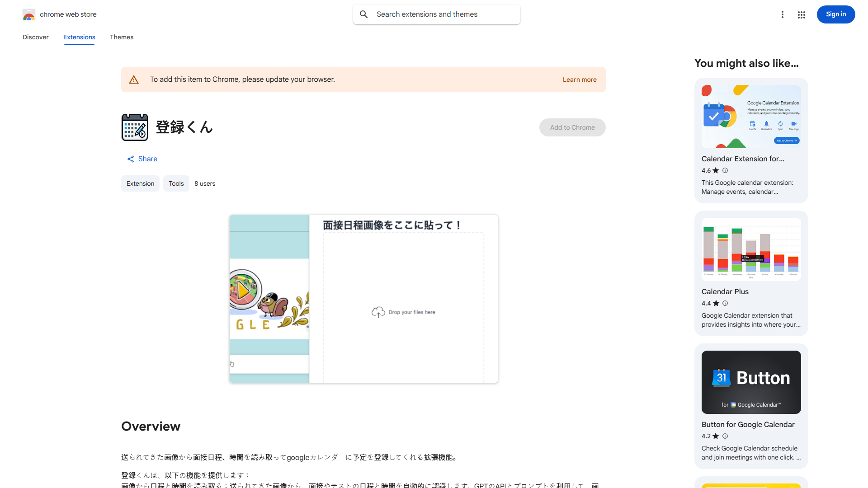Screen dimensions: 868x488
Task: Click the 登録くん extension calendar icon
Action: [x=134, y=127]
